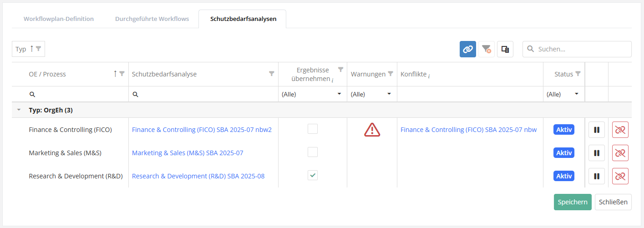Pause the Research & Development analysis

[596, 176]
